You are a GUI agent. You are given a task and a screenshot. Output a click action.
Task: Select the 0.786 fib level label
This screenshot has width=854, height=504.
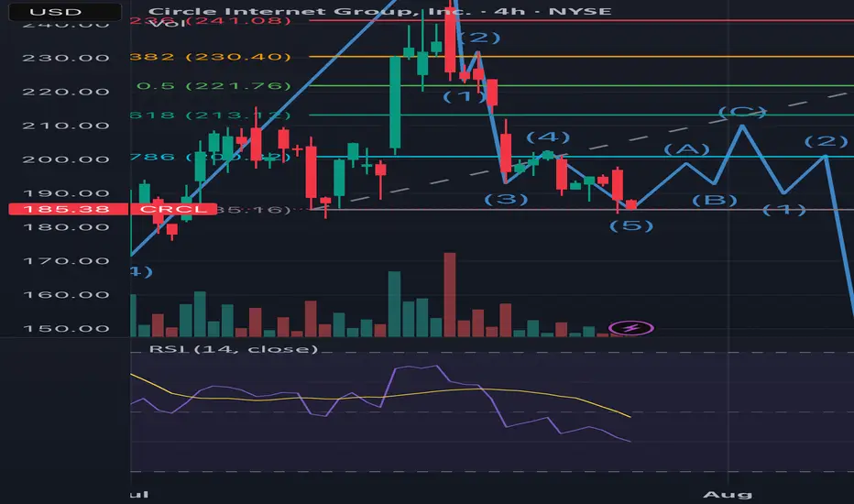(212, 157)
